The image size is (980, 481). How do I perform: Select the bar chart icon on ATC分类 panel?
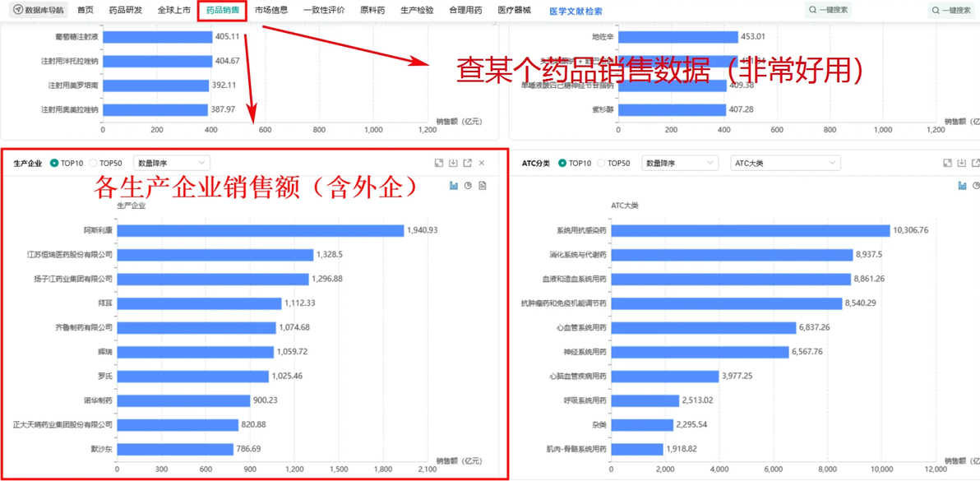click(x=963, y=186)
